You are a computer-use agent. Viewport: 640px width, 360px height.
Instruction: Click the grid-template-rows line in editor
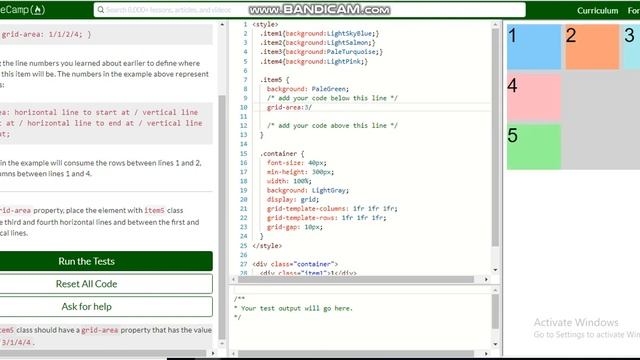click(327, 218)
